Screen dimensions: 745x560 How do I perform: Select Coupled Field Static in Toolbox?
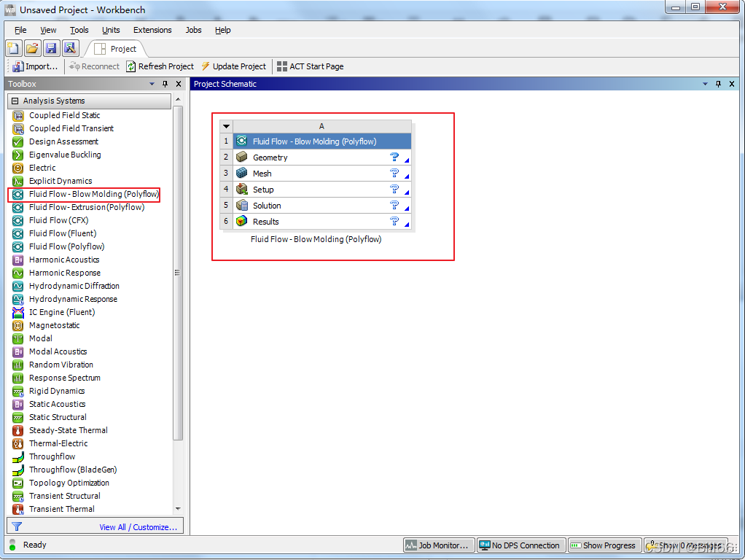64,115
